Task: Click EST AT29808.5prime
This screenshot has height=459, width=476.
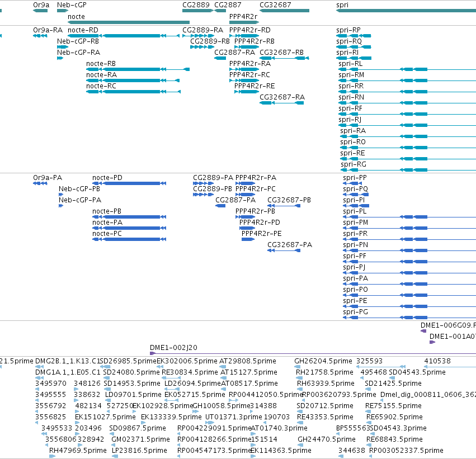Action: pos(223,367)
